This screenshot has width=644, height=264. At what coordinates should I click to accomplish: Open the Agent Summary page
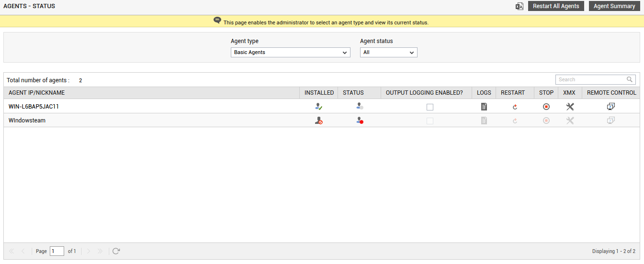click(614, 6)
